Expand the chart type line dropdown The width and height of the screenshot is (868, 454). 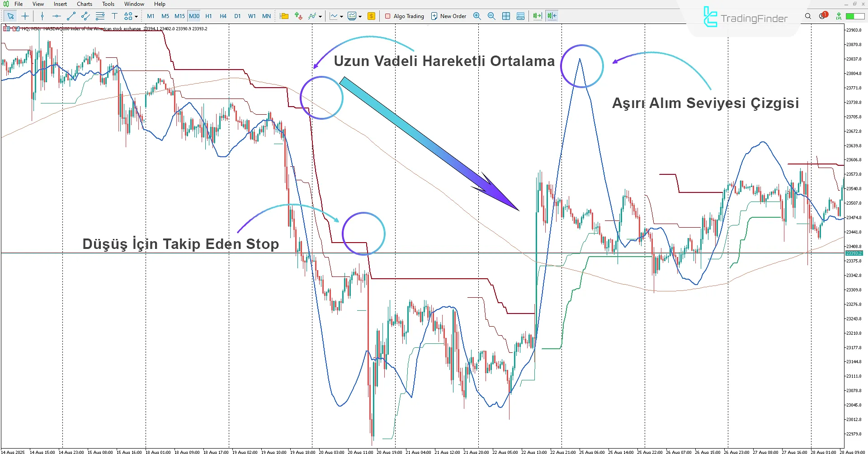[341, 17]
